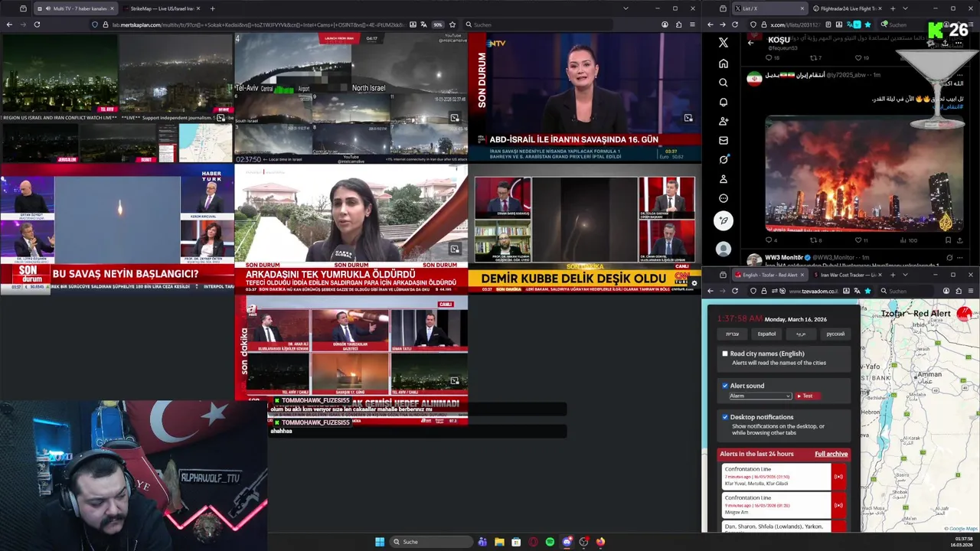Open the Alarm sound dropdown
This screenshot has height=551, width=980.
(759, 396)
